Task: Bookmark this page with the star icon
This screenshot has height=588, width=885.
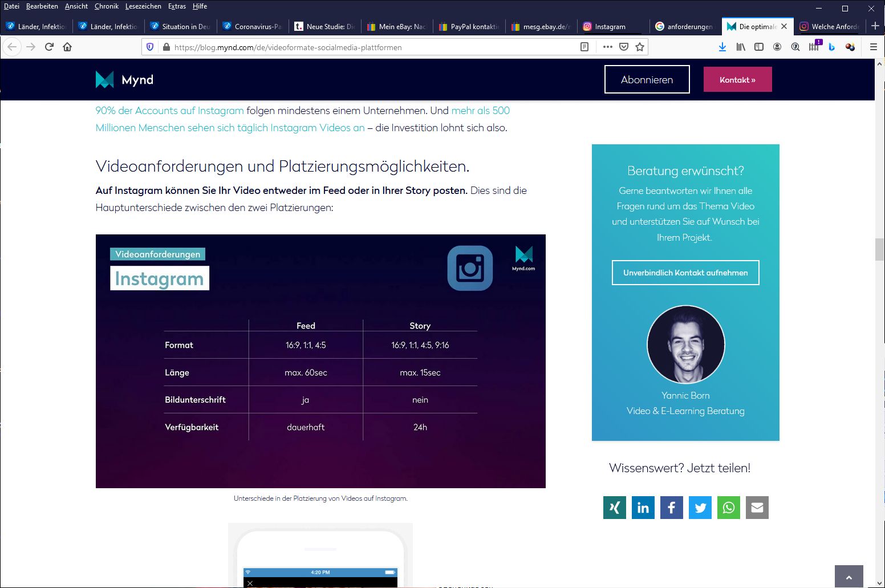Action: [640, 47]
